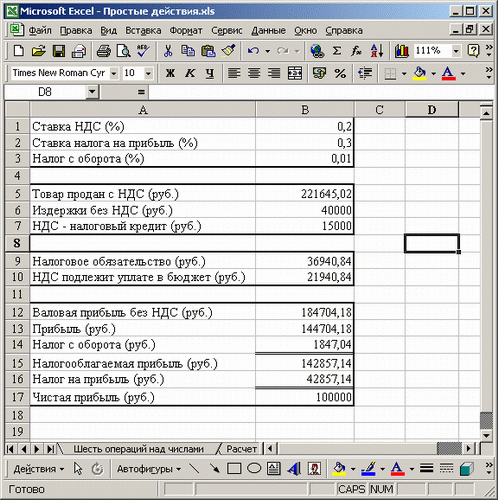Screen dimensions: 498x500
Task: Launch the Chart Wizard icon
Action: (402, 51)
